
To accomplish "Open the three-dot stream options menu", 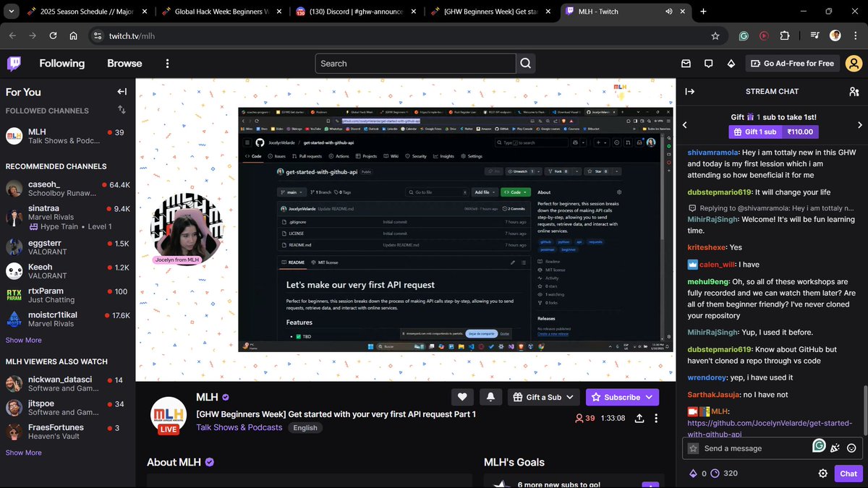I will [x=656, y=418].
